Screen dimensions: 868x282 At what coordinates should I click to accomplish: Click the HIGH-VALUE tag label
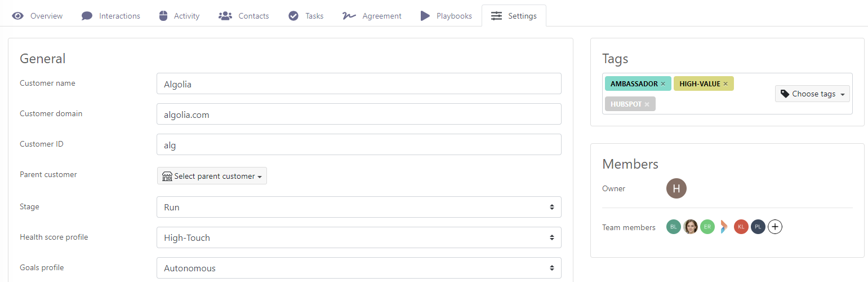coord(700,83)
